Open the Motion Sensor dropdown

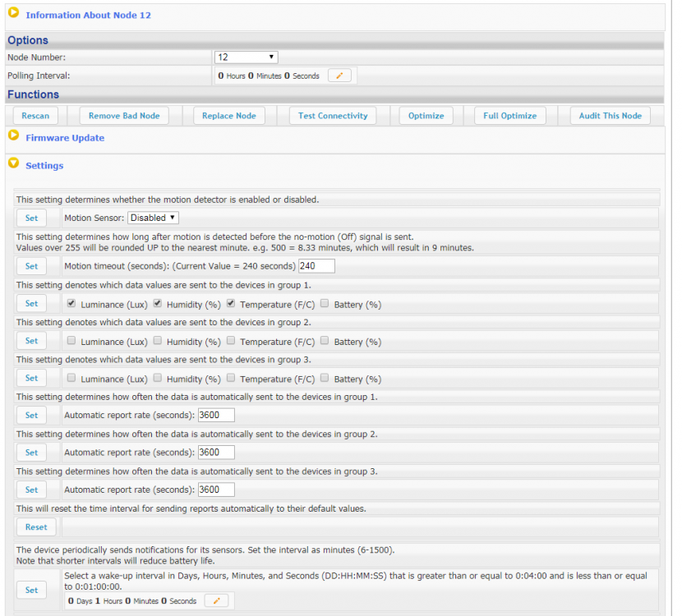point(153,218)
